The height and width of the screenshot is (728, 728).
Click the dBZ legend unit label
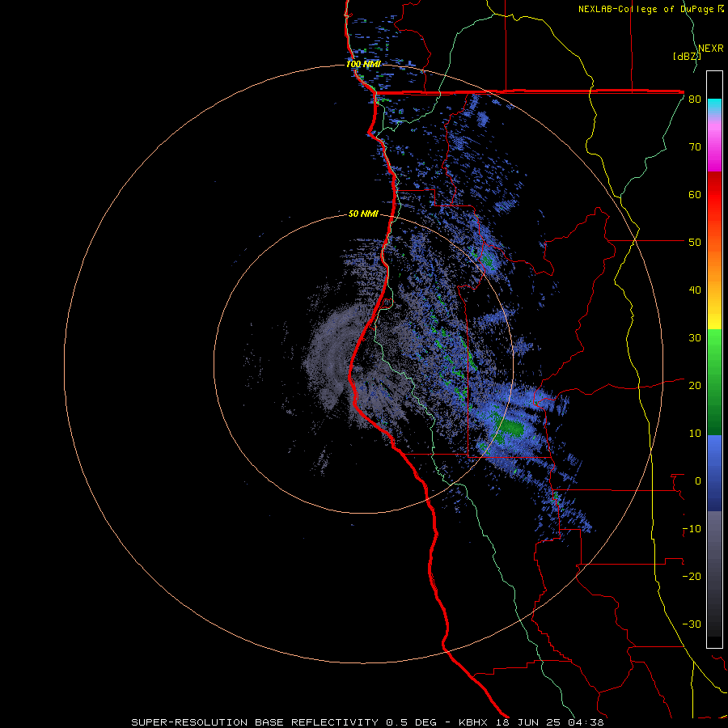687,57
